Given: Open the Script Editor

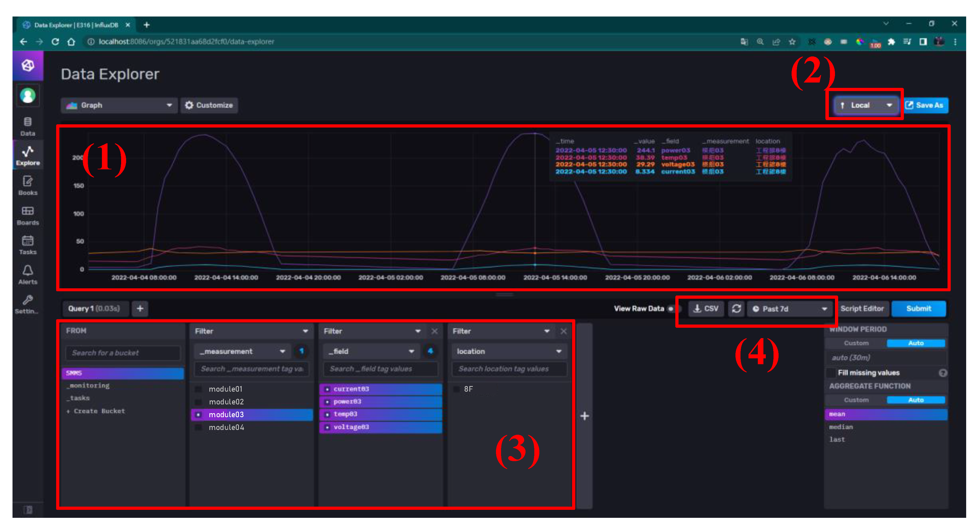Looking at the screenshot, I should [862, 308].
